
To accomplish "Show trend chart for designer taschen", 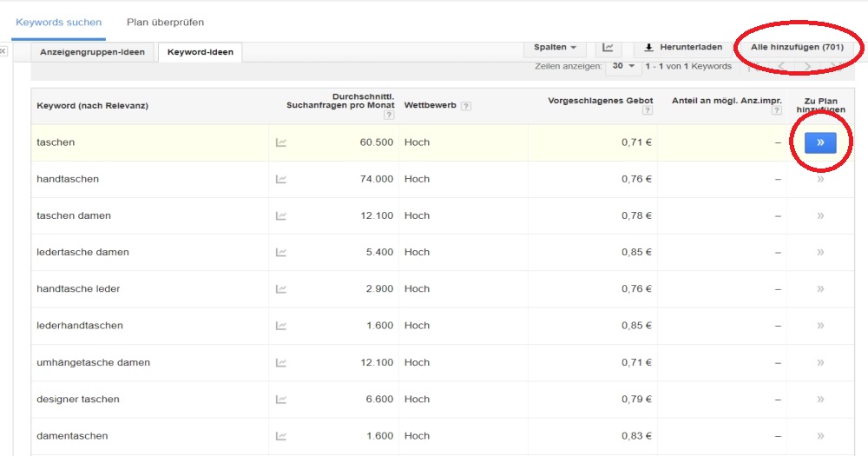I will [x=281, y=399].
